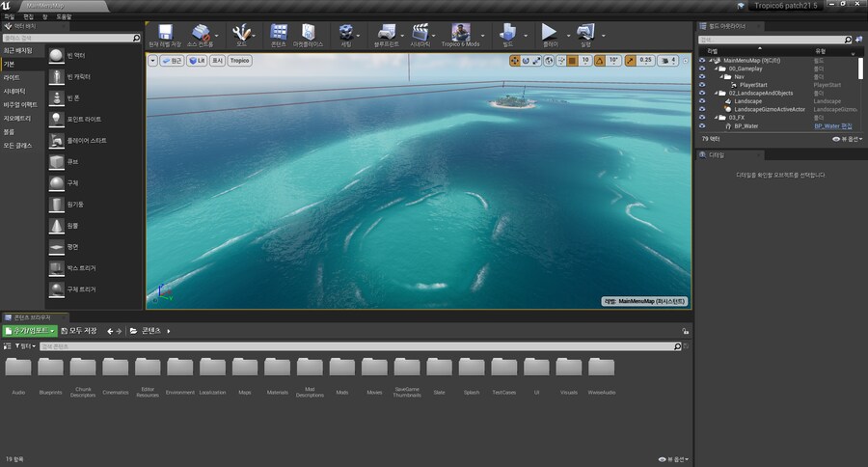The width and height of the screenshot is (868, 467).
Task: Click the Point Light bulb icon
Action: point(57,119)
